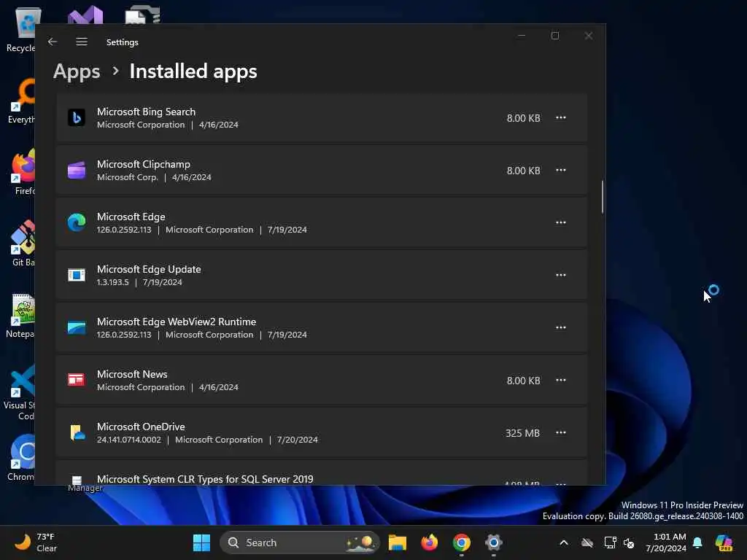The image size is (747, 560).
Task: Click the 325 MB size of OneDrive
Action: 522,433
